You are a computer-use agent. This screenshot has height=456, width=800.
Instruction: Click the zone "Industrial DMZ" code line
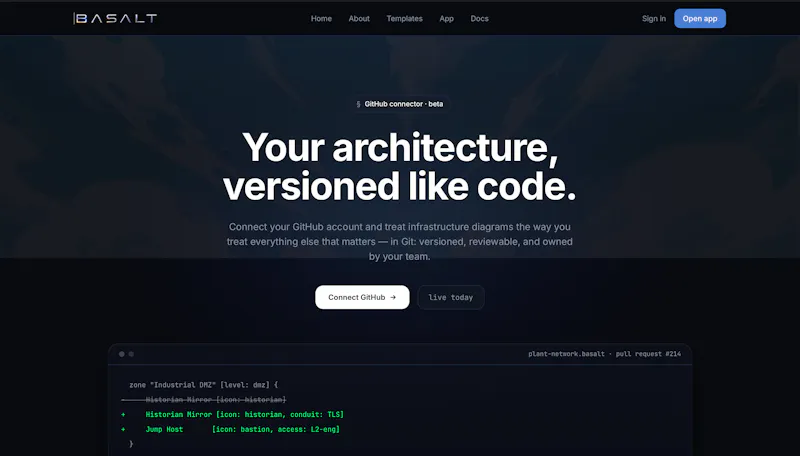204,385
